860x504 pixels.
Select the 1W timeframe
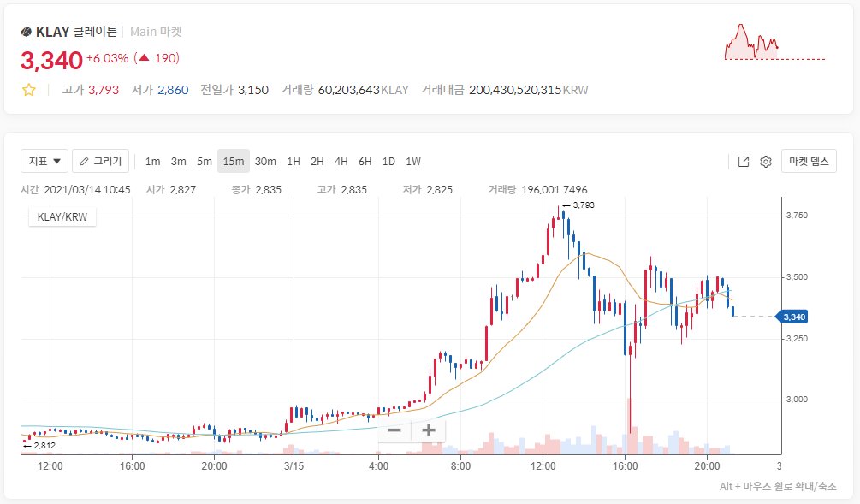pos(413,161)
